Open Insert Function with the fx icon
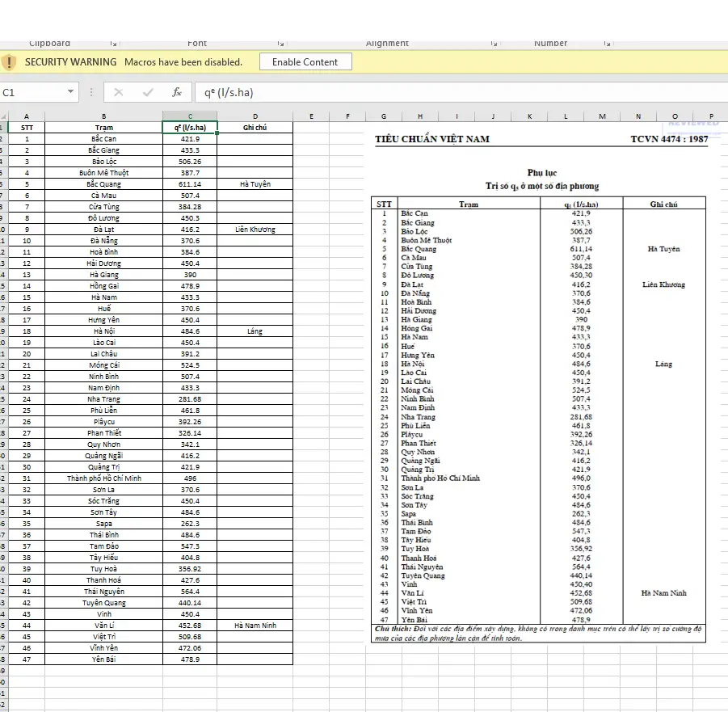This screenshot has width=728, height=712. tap(176, 92)
